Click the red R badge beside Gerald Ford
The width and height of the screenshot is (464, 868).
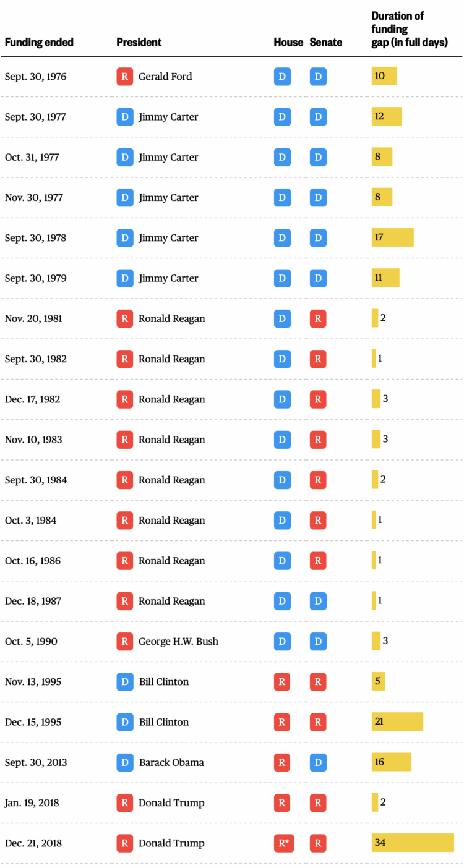click(124, 77)
